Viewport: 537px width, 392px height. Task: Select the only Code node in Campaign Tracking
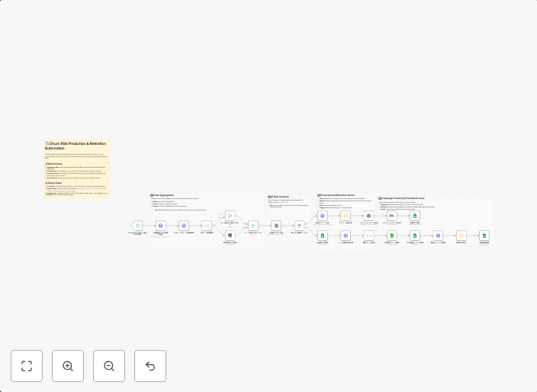[x=461, y=236]
